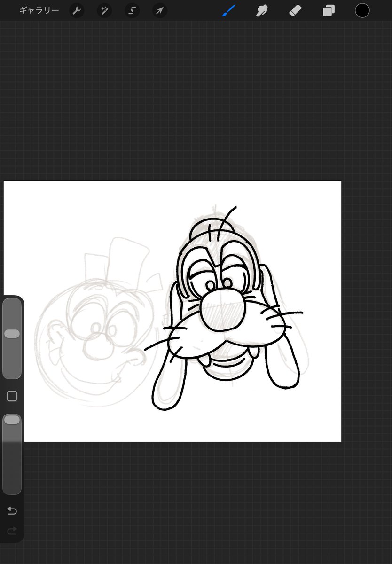Open the Layers panel

click(x=329, y=10)
